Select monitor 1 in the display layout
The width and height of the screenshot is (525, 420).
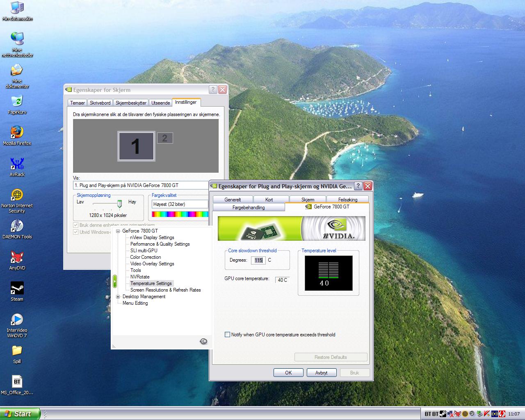pyautogui.click(x=136, y=146)
